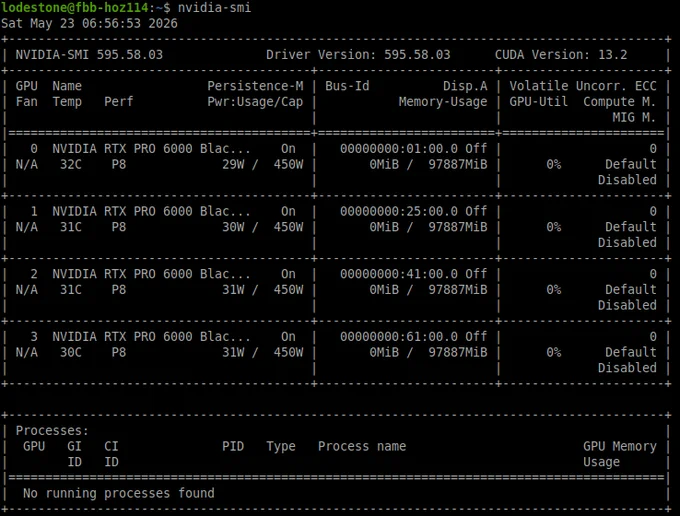Click bus id '00000000:61:00.0'
The width and height of the screenshot is (680, 516).
[x=399, y=336]
